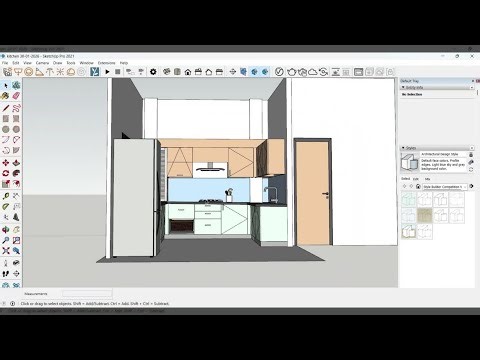480x360 pixels.
Task: Select the Walk footprints tool
Action: click(x=6, y=274)
